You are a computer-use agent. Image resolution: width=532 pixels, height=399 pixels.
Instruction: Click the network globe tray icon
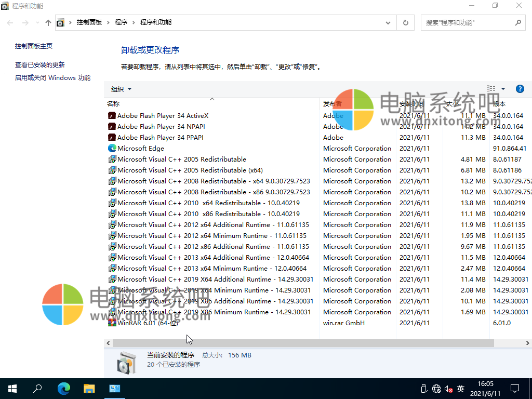[436, 389]
